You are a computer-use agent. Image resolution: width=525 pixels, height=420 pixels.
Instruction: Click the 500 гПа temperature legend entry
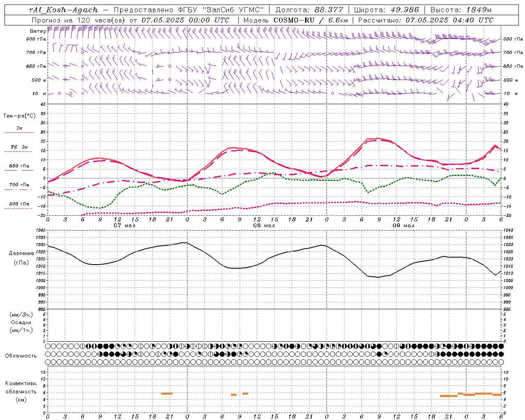pos(19,204)
